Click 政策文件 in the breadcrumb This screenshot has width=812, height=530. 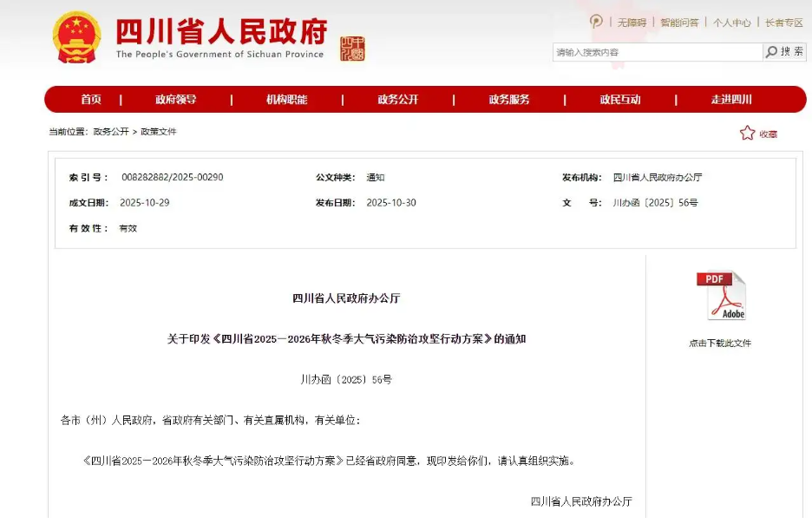point(159,132)
